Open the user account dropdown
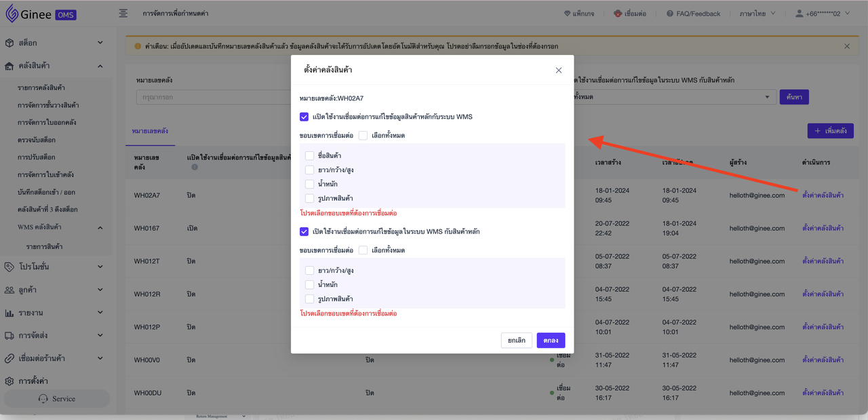The width and height of the screenshot is (868, 420). [x=821, y=14]
